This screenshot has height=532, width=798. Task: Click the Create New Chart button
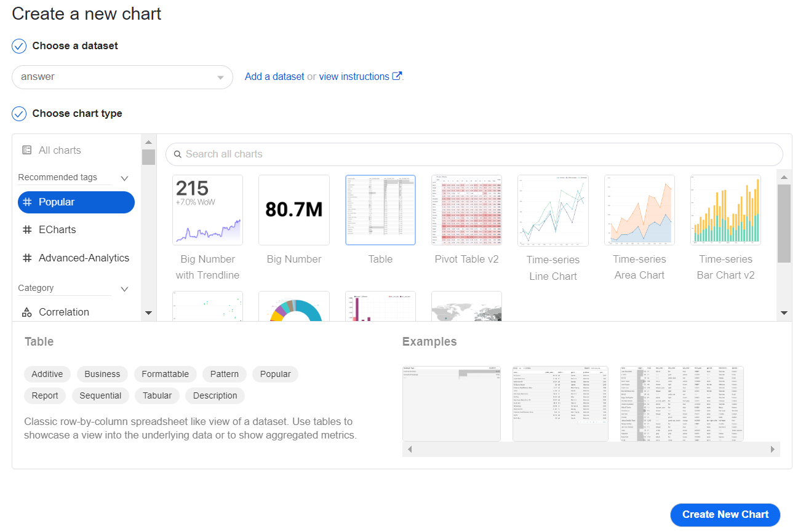pos(725,515)
